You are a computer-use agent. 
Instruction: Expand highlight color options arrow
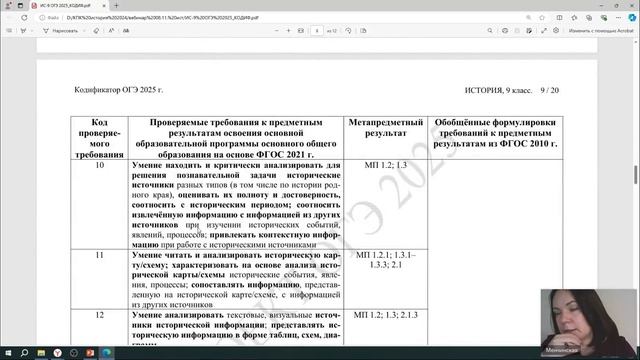click(x=32, y=31)
